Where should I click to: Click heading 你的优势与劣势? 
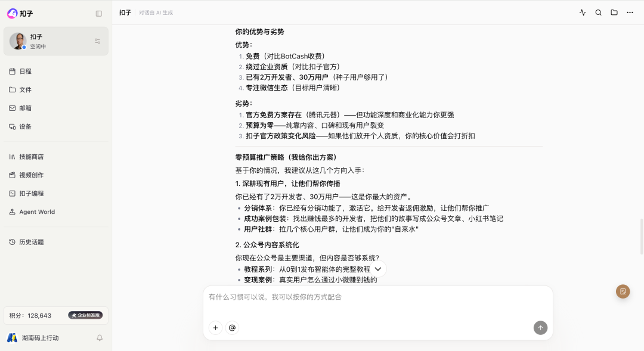click(259, 32)
